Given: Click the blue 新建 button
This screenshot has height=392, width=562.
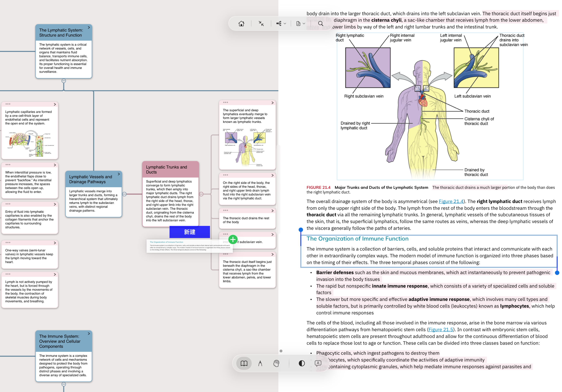Looking at the screenshot, I should (190, 232).
